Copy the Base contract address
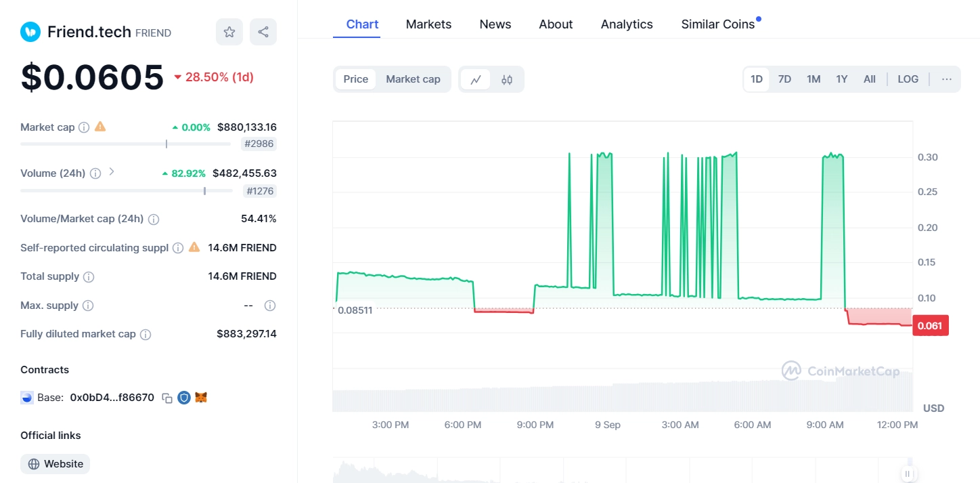980x483 pixels. (x=167, y=398)
